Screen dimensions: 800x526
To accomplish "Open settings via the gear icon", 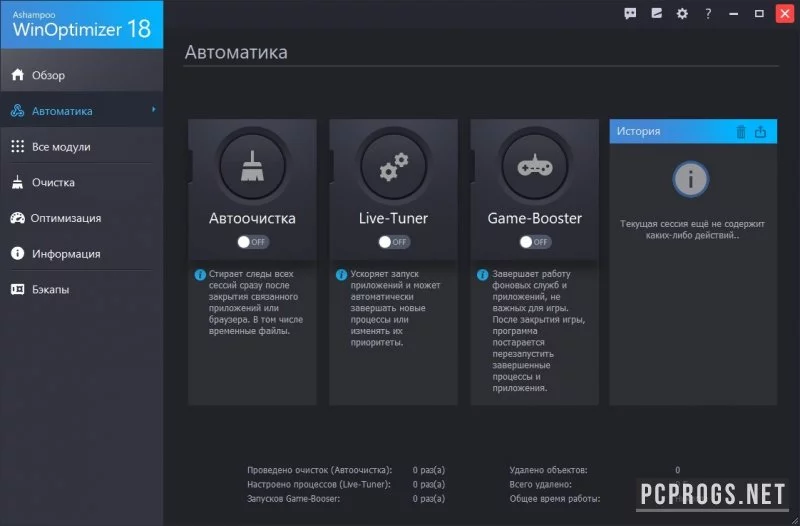I will (x=682, y=14).
